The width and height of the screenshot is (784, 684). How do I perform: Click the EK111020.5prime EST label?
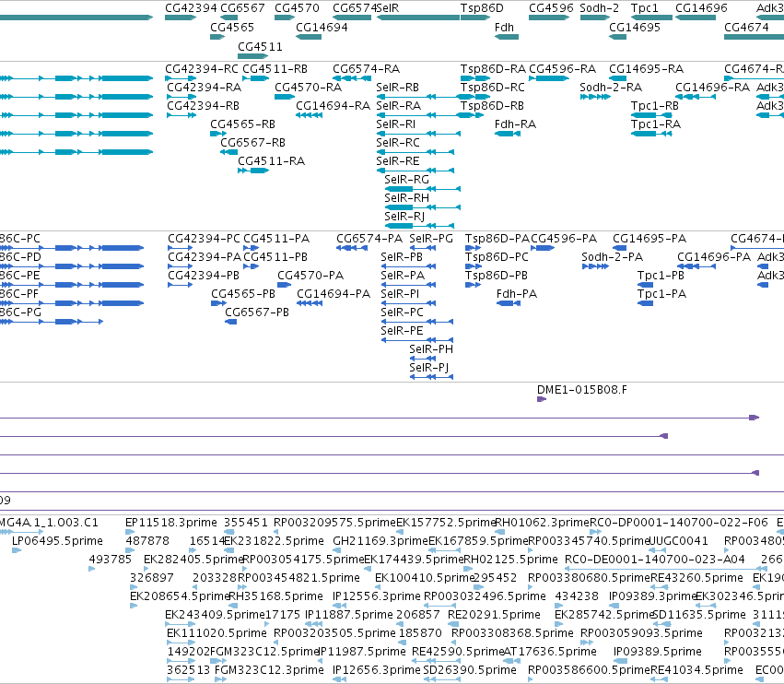216,633
